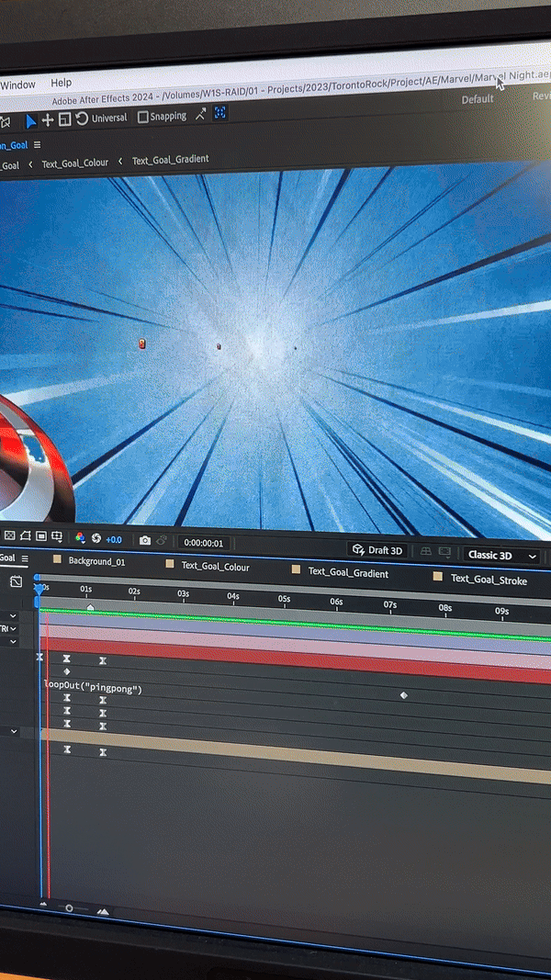This screenshot has width=551, height=980.
Task: Click the snapping option icon right of Snapping
Action: click(x=200, y=115)
